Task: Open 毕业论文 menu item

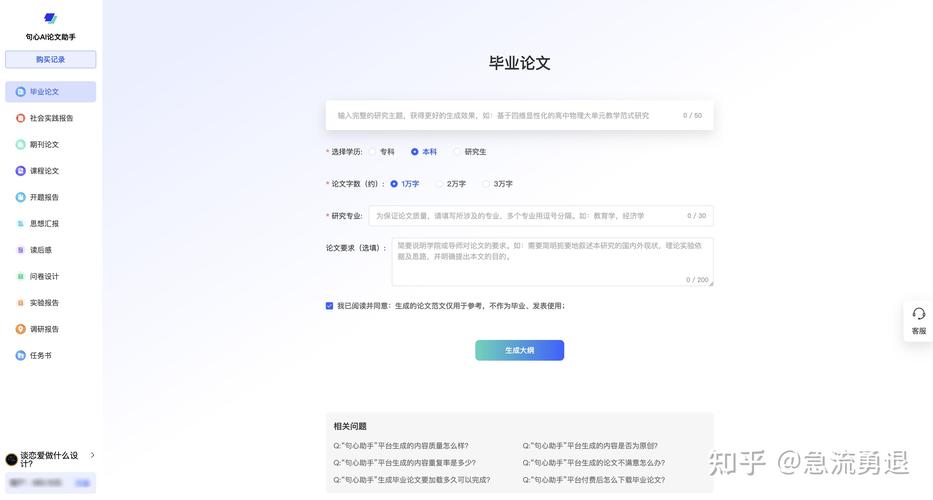Action: [51, 92]
